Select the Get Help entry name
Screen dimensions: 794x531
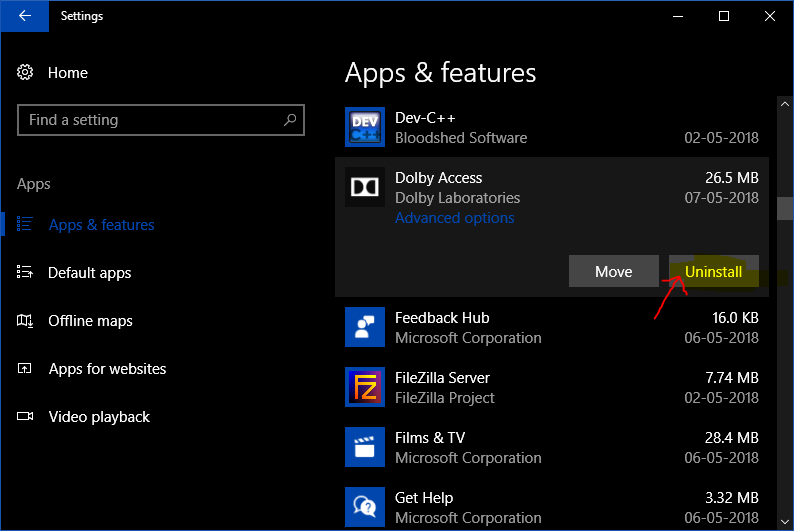pyautogui.click(x=424, y=498)
